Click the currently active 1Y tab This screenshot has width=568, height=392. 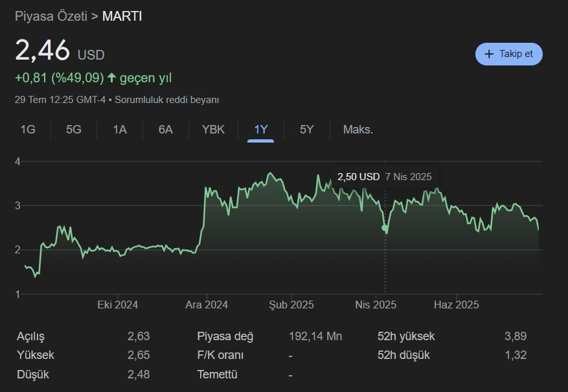point(259,130)
